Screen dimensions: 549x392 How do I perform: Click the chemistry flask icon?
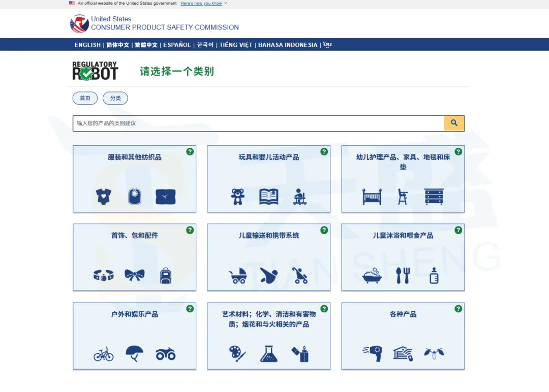click(x=268, y=354)
